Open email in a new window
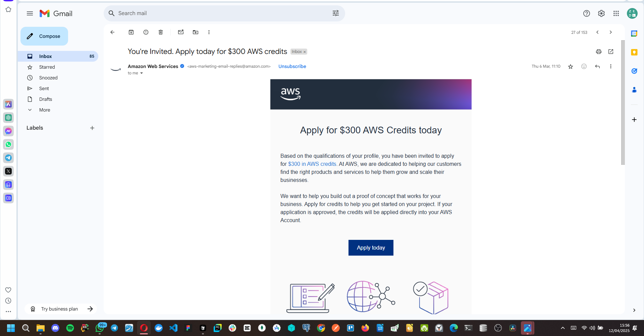Screen dimensions: 644x336 pos(611,52)
